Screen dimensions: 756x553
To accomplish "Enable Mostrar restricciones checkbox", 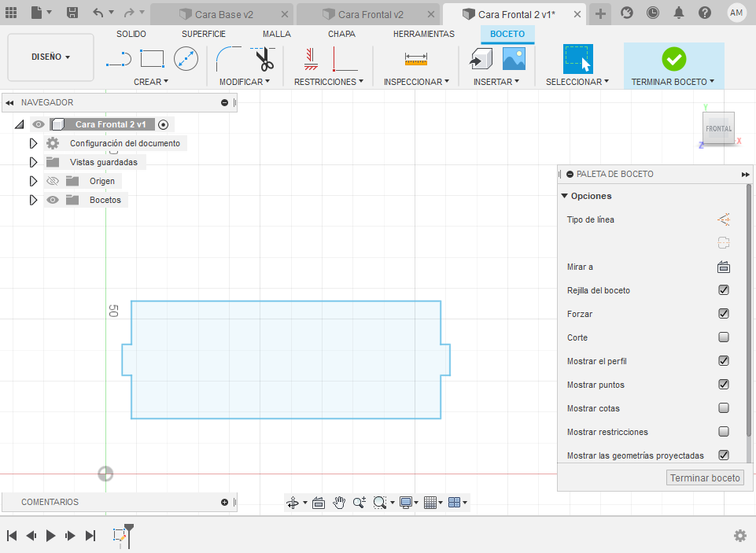I will coord(724,432).
